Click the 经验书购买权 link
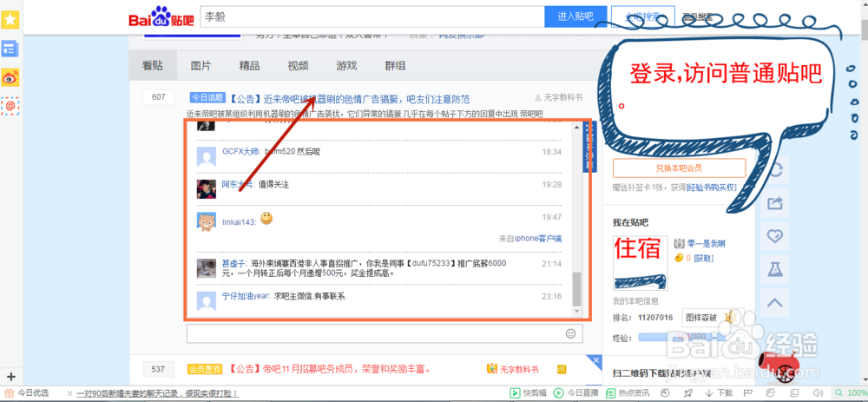The image size is (868, 402). click(712, 187)
